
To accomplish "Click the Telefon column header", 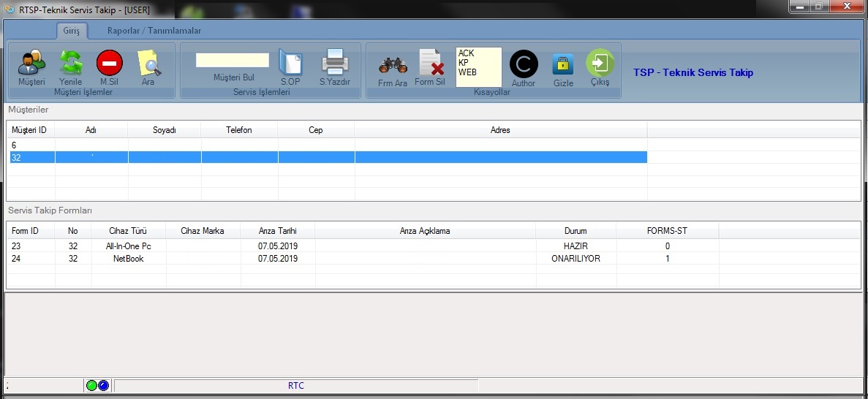I will click(239, 130).
